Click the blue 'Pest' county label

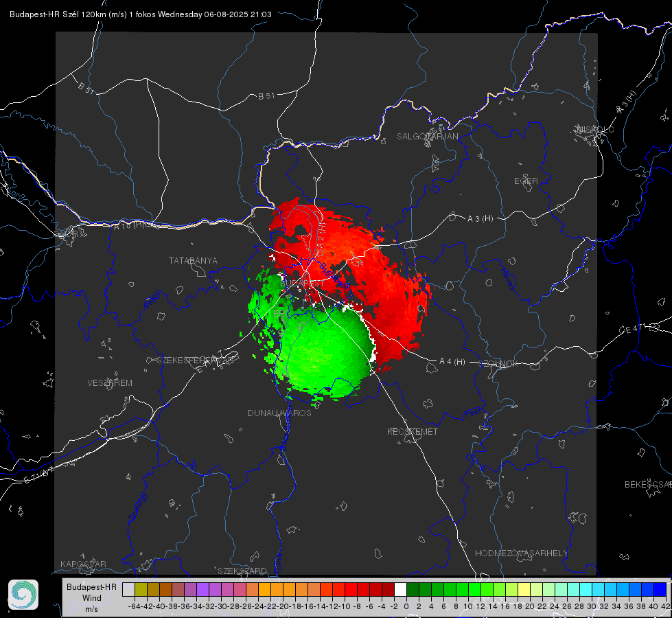point(473,413)
